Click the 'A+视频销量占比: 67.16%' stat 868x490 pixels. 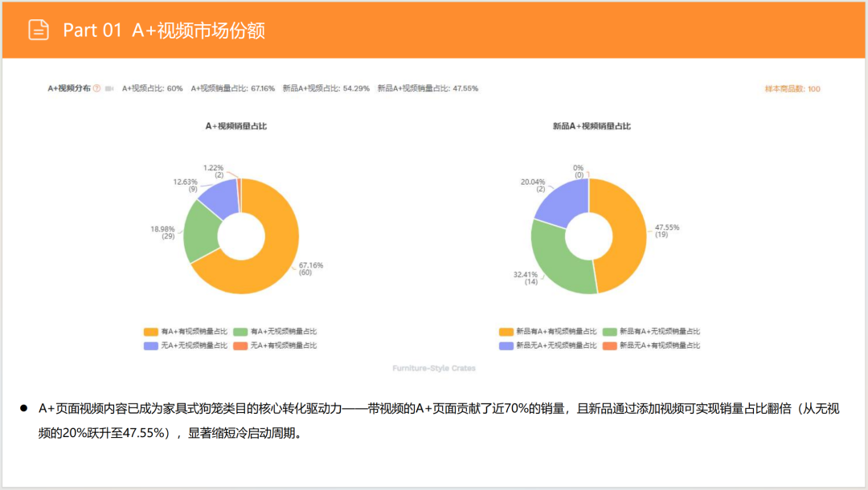[232, 88]
